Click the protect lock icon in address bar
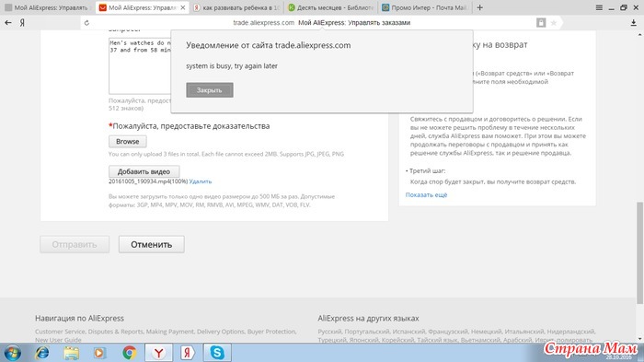Screen dimensions: 644x362 point(541,23)
